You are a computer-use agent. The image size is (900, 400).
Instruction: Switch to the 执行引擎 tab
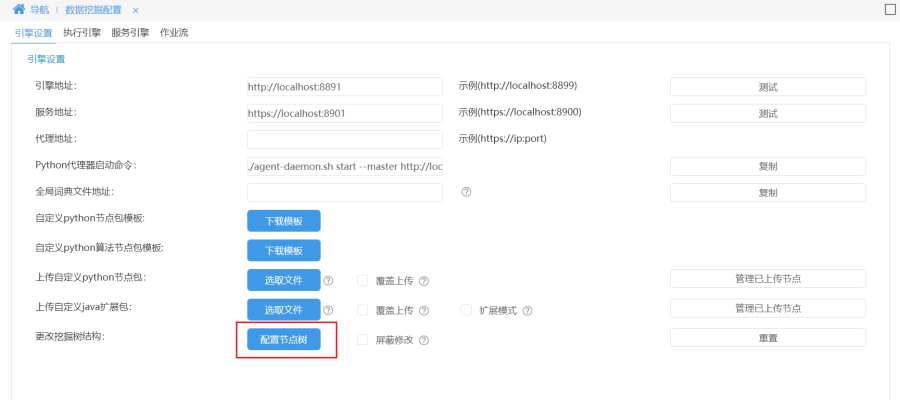click(x=82, y=33)
